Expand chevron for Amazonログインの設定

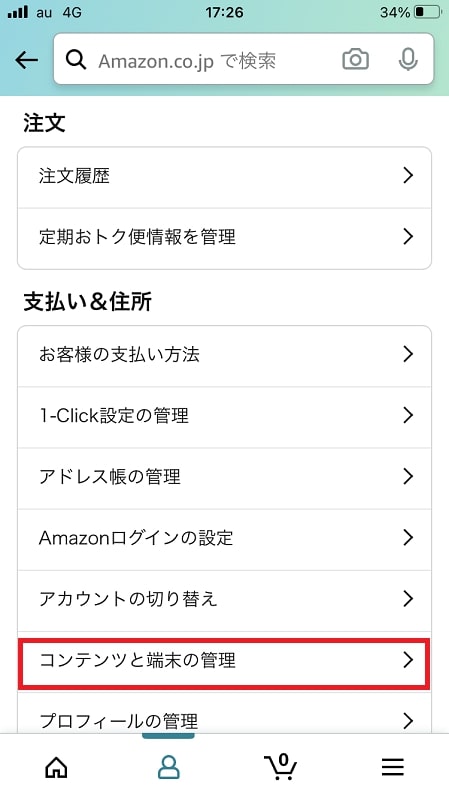[x=408, y=537]
